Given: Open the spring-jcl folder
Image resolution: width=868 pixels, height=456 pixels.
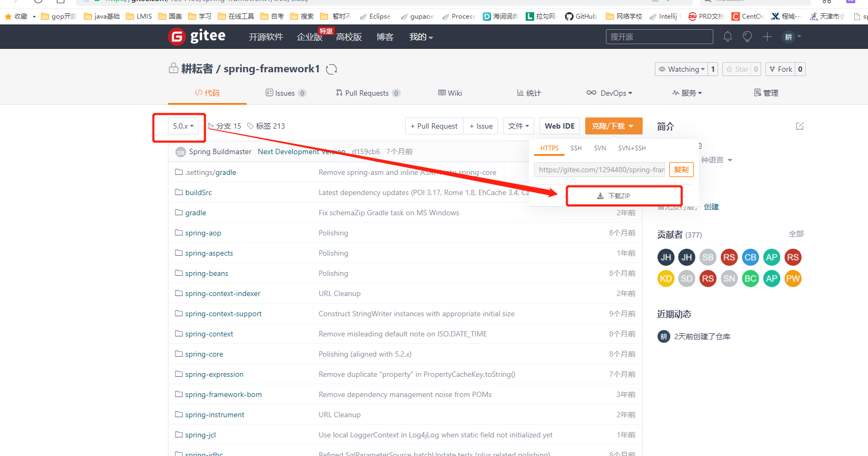Looking at the screenshot, I should click(x=200, y=435).
